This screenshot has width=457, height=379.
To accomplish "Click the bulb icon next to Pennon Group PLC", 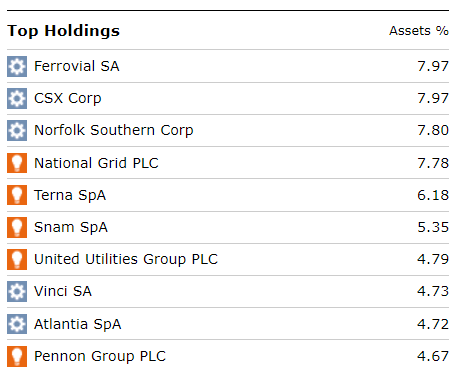I will click(17, 356).
